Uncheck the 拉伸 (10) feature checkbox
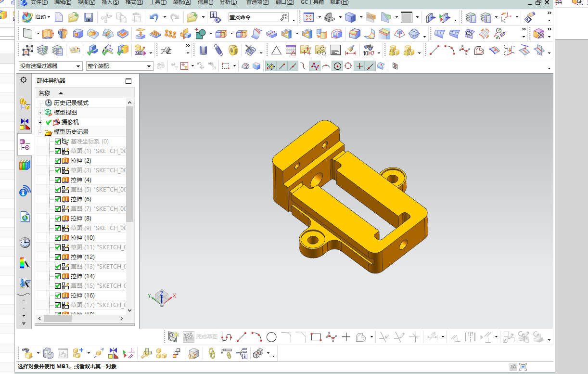 pos(58,238)
